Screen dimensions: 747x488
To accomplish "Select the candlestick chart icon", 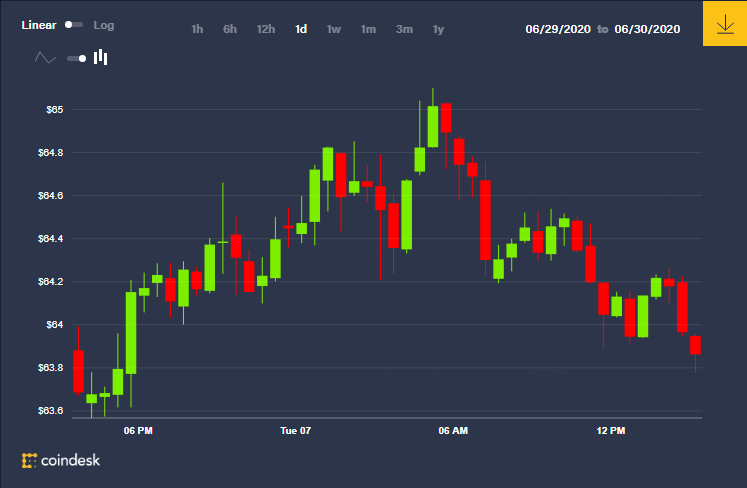I will pyautogui.click(x=101, y=57).
